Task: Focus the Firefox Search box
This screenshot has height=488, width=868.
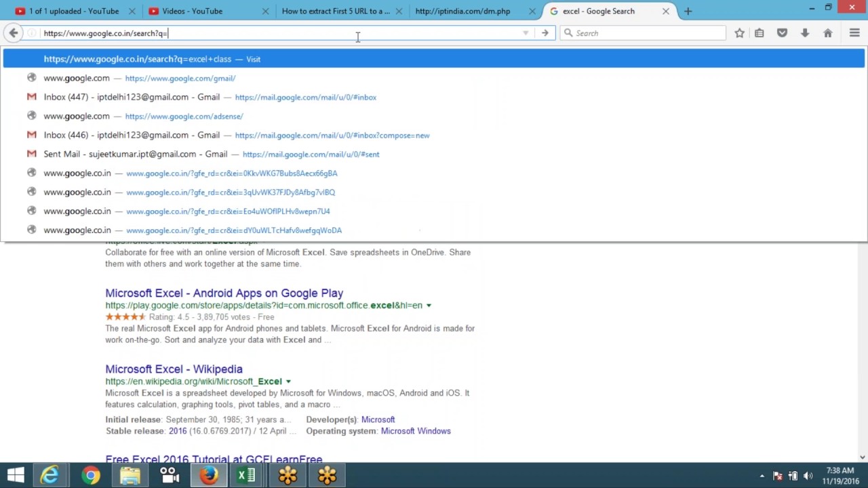Action: pyautogui.click(x=643, y=33)
